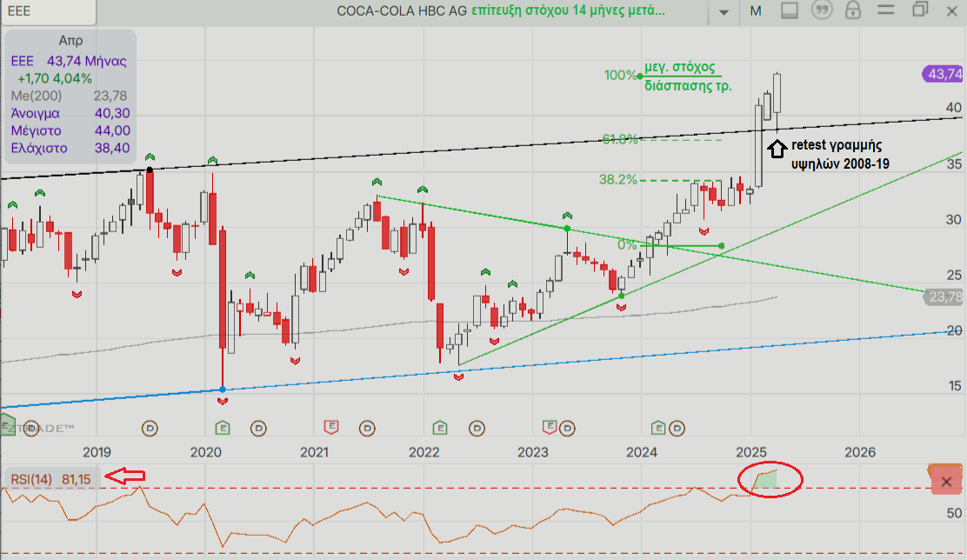Toggle the lower indicator panel layout icon
This screenshot has height=560, width=967.
[x=790, y=10]
